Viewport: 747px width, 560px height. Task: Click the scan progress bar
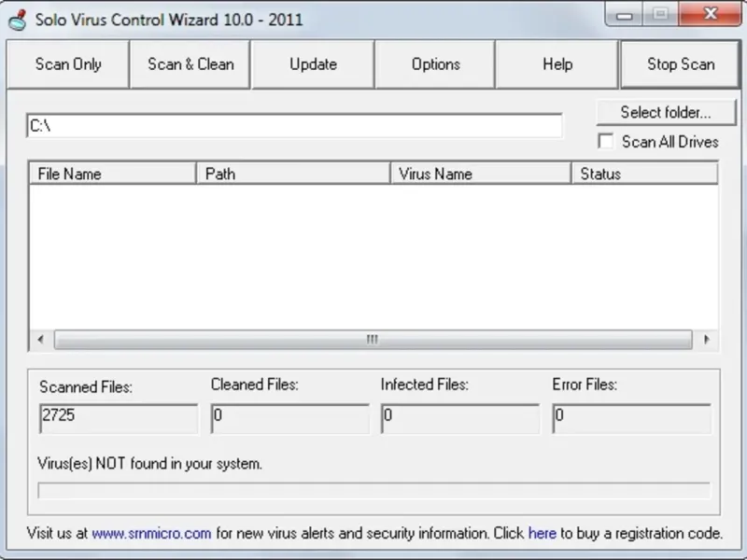coord(373,491)
